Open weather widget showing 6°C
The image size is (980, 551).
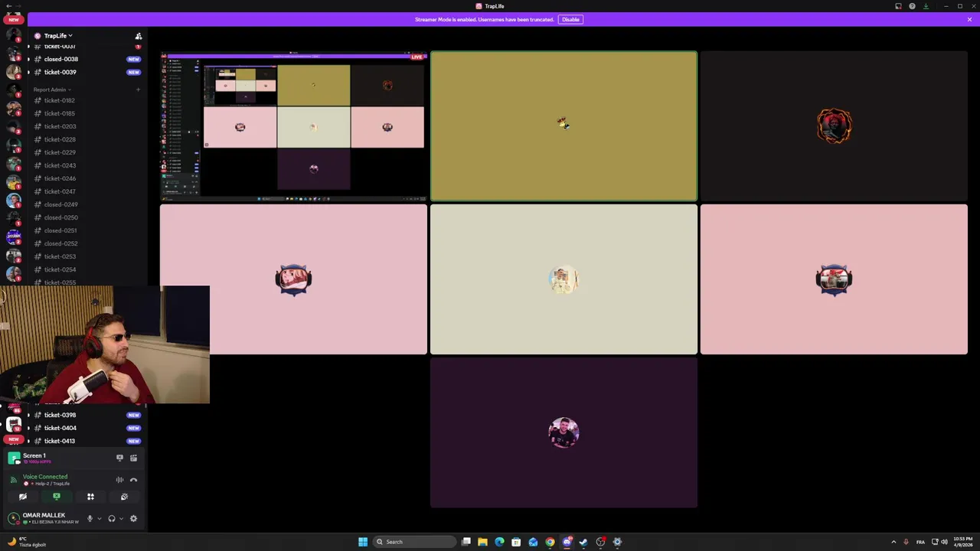coord(25,542)
